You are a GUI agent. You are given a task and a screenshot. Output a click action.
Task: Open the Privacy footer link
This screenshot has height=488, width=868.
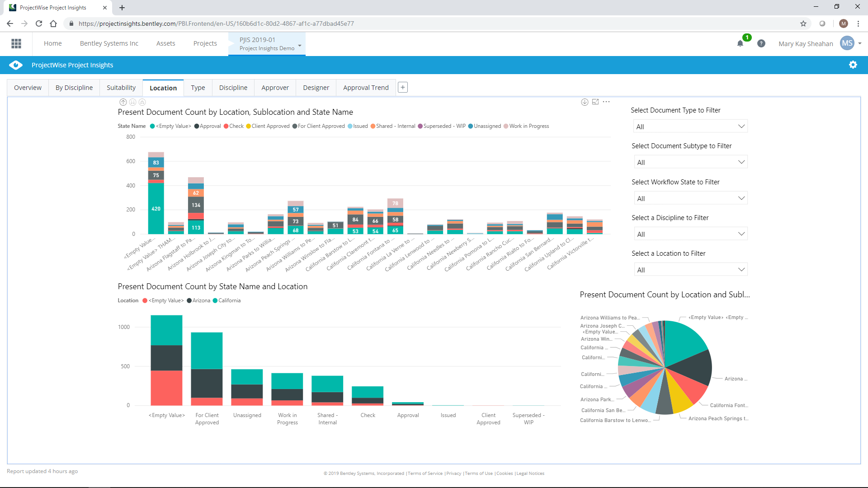click(454, 474)
